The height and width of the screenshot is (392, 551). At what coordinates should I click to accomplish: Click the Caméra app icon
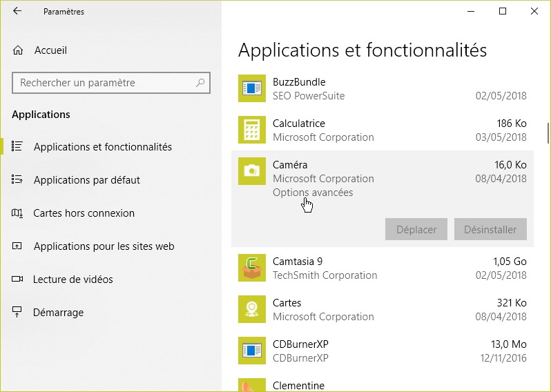click(x=251, y=171)
